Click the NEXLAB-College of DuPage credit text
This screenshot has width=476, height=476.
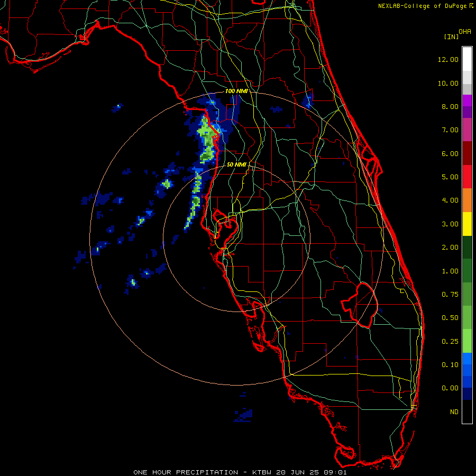pyautogui.click(x=422, y=6)
